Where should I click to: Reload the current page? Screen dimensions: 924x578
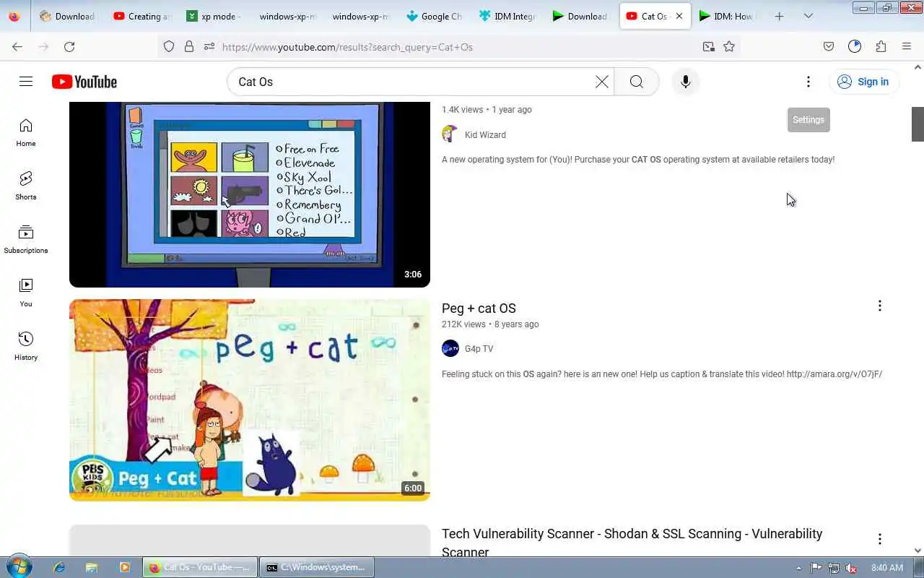[x=69, y=46]
